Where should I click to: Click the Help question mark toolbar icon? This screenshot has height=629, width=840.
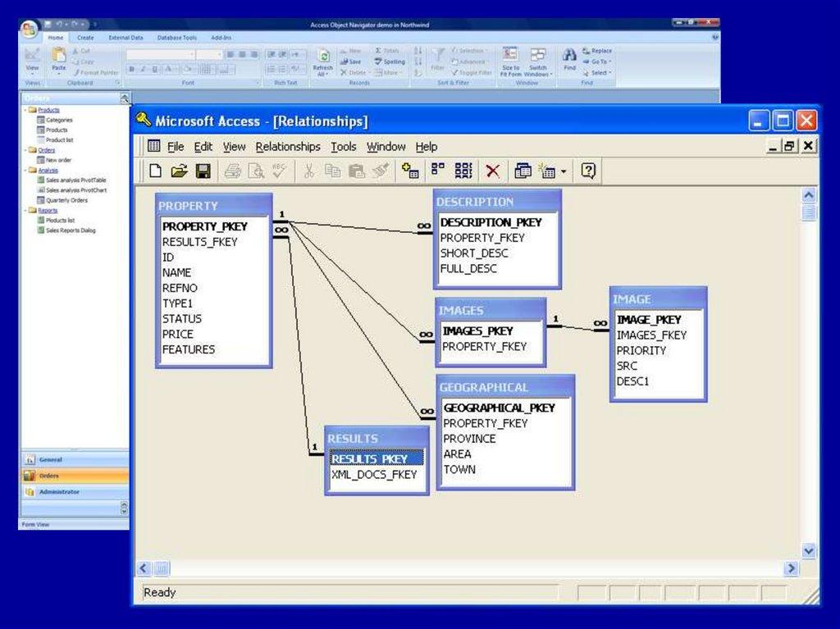587,171
